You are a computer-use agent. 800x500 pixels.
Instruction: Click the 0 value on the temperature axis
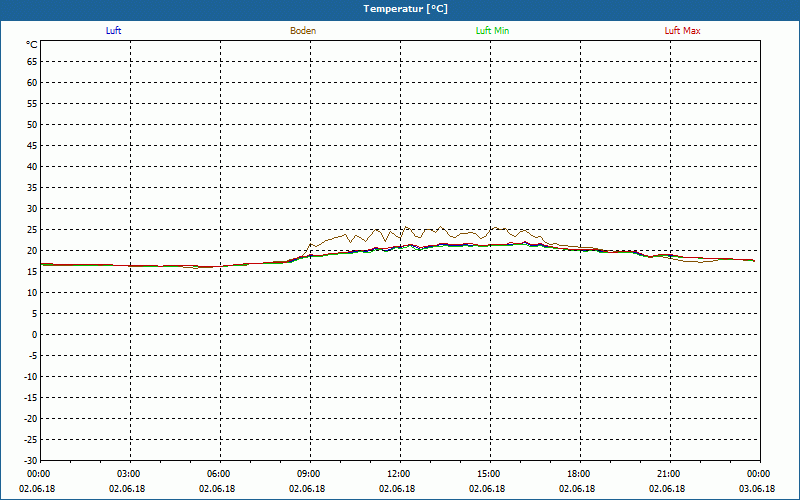pos(35,335)
